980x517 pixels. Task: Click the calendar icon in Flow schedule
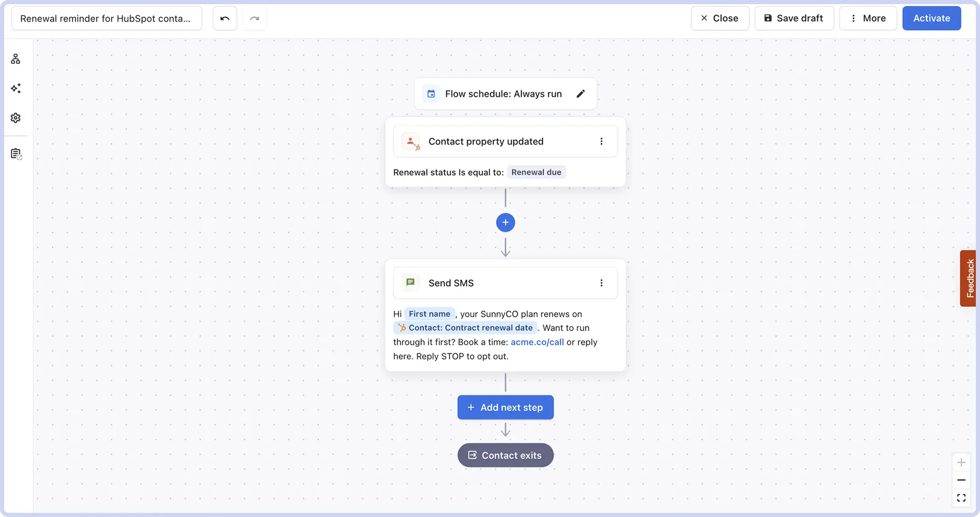pos(431,94)
